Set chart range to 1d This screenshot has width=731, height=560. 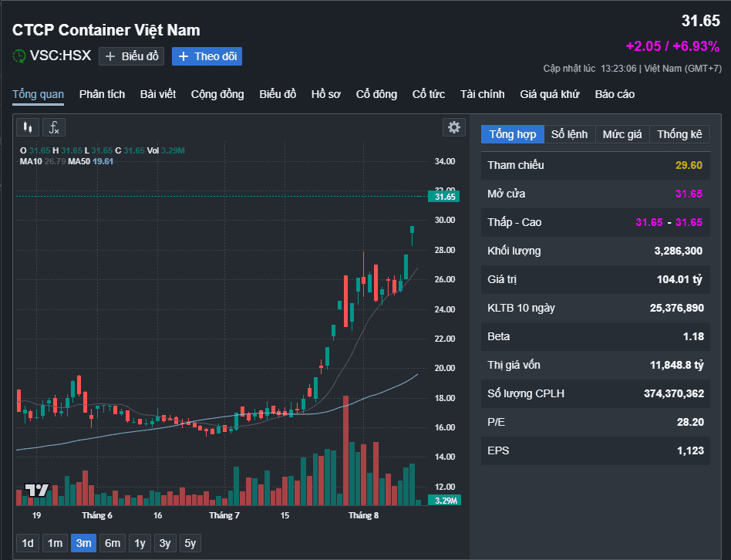(28, 543)
